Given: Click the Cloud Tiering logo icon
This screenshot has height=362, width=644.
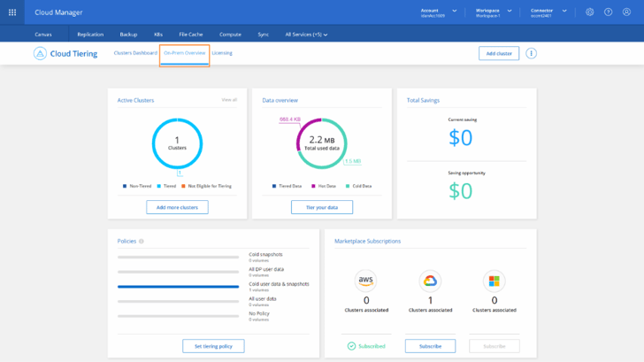Looking at the screenshot, I should [x=40, y=53].
